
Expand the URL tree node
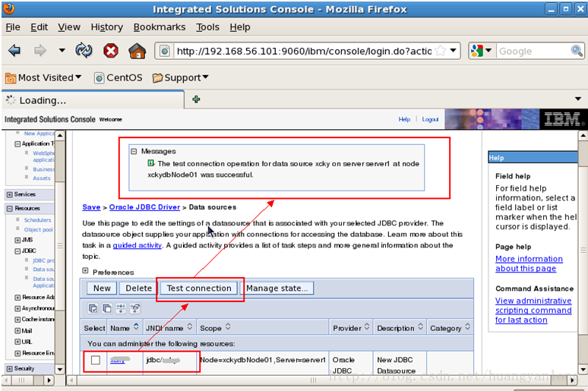pyautogui.click(x=17, y=342)
